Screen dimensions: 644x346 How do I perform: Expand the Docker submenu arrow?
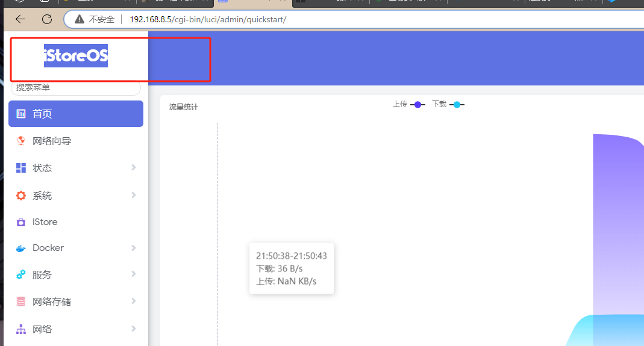(x=134, y=248)
